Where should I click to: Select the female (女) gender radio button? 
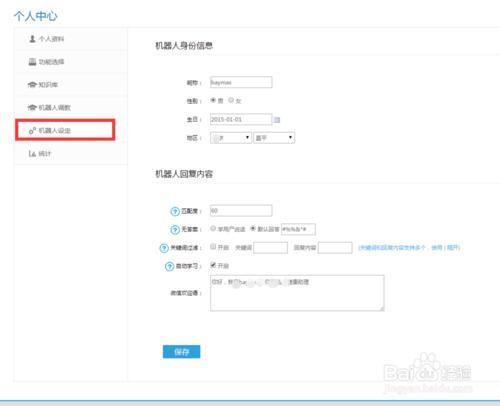(231, 100)
